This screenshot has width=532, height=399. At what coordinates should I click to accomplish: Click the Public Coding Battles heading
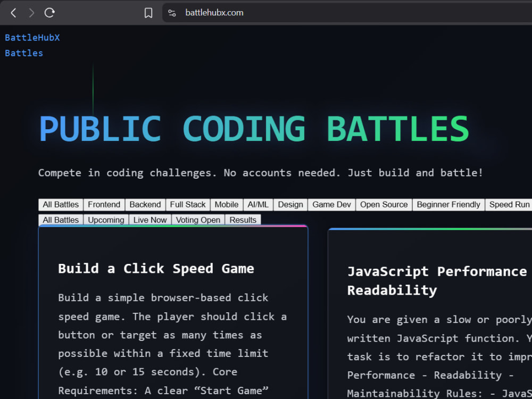[254, 129]
